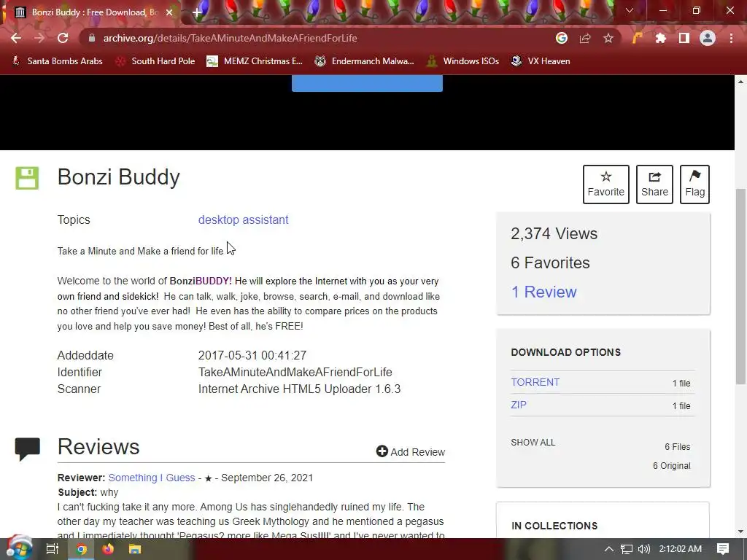The image size is (747, 560).
Task: Reload the archive.org page
Action: point(63,38)
